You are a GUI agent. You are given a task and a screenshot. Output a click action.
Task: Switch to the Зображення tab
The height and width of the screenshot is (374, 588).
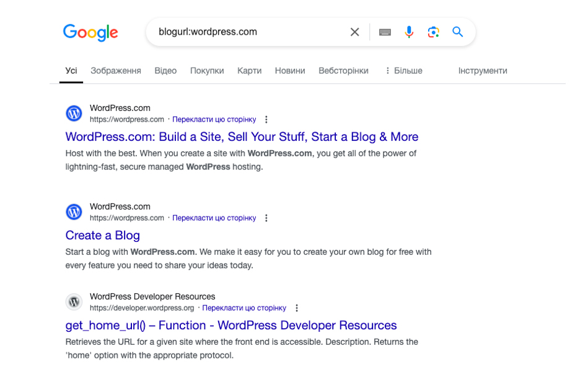tap(116, 71)
